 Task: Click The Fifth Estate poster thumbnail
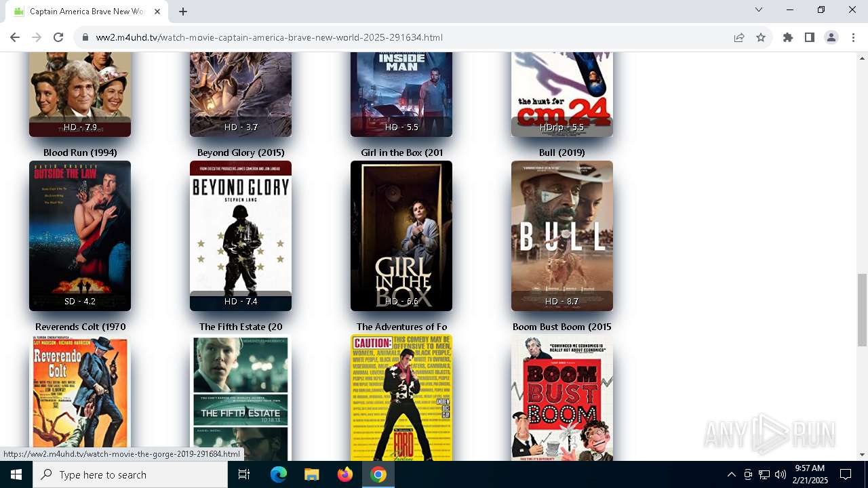(x=241, y=398)
